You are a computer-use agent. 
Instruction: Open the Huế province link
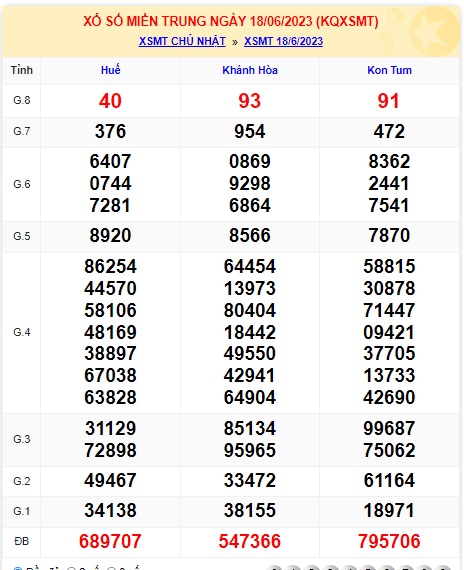click(x=111, y=70)
